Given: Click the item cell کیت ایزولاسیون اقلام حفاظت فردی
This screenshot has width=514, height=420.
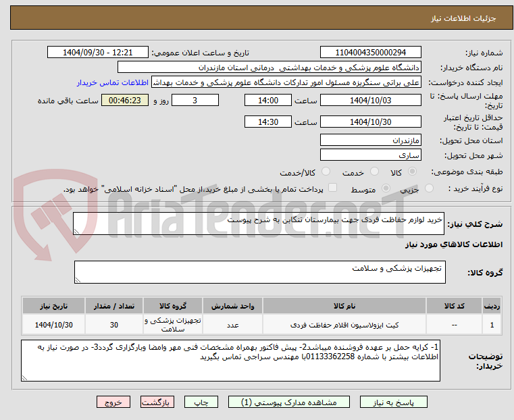Looking at the screenshot, I should [344, 325].
